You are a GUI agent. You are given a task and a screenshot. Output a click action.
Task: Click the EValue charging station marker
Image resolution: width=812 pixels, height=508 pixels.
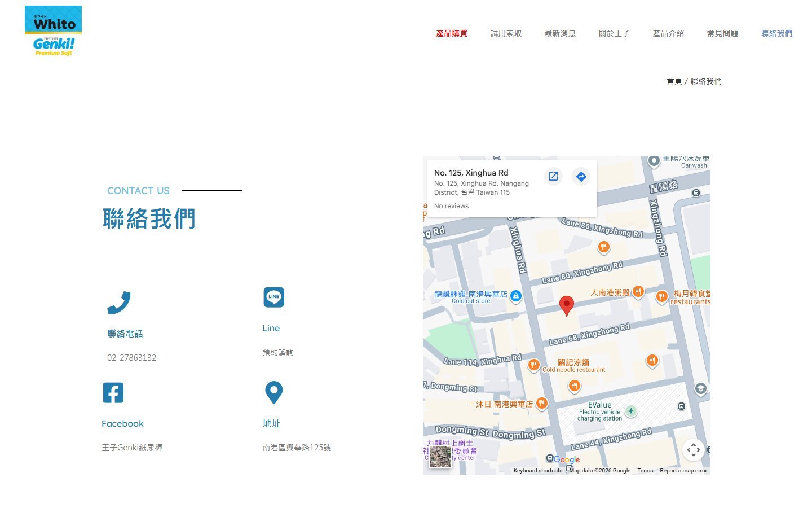(631, 411)
